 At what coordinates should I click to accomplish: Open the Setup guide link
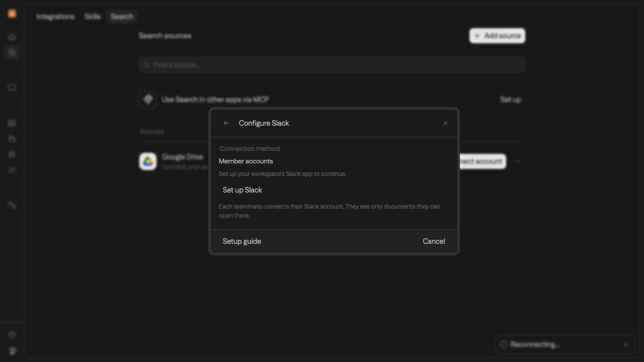click(x=242, y=241)
